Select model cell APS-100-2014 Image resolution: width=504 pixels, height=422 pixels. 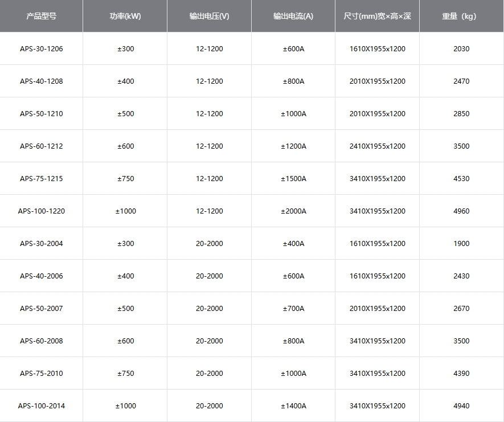click(42, 406)
